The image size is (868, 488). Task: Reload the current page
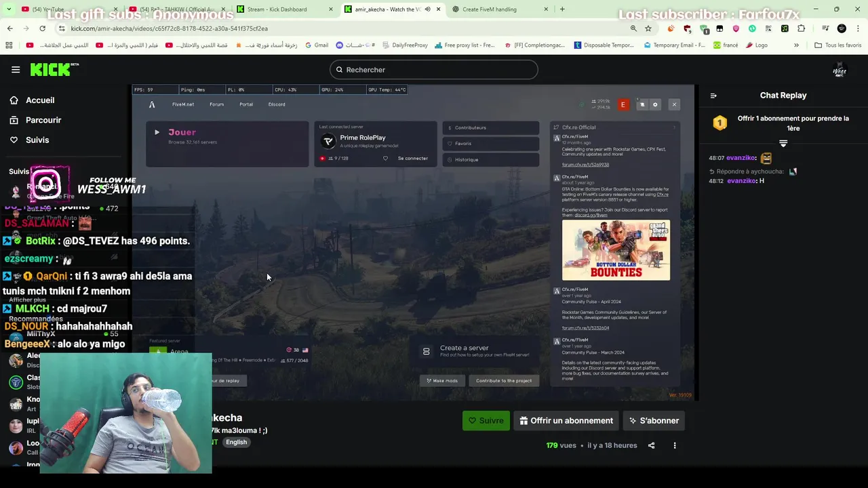click(x=42, y=28)
